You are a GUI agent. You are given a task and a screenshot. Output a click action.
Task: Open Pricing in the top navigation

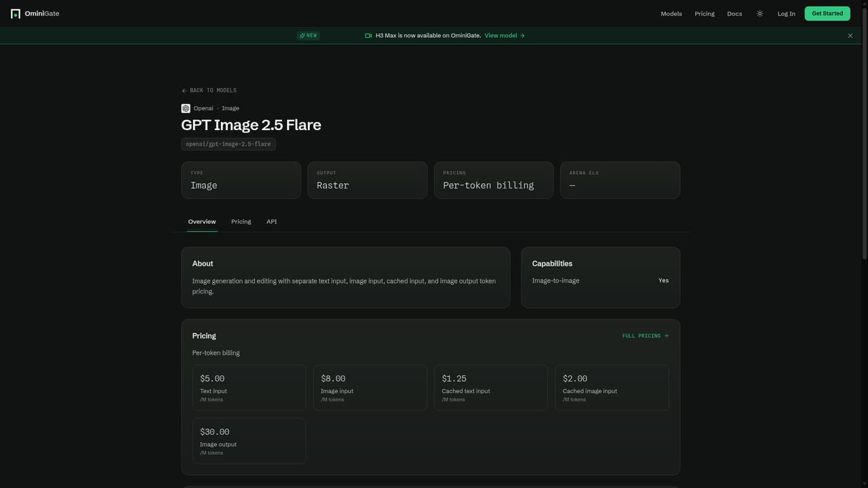[705, 14]
